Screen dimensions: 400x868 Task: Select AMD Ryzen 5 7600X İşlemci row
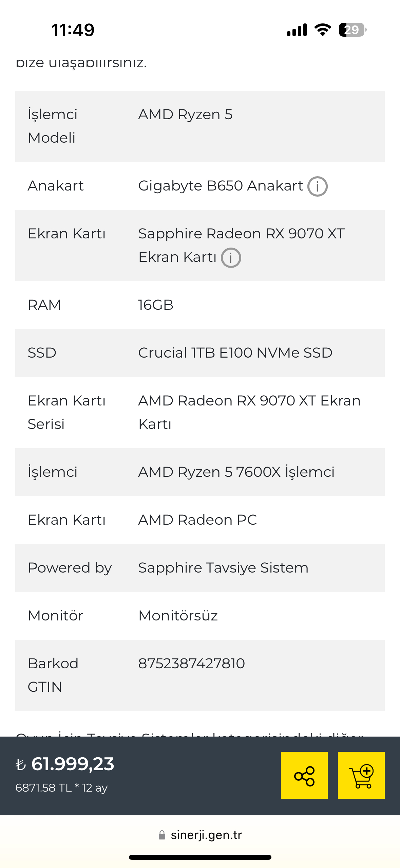pos(200,472)
